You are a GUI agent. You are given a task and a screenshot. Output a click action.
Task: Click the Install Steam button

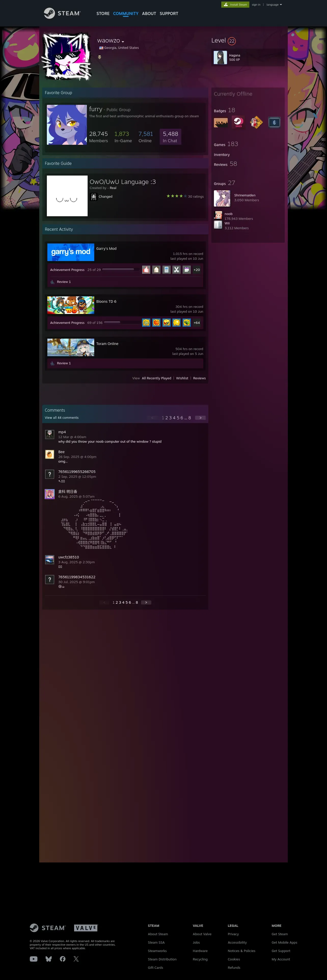[235, 5]
